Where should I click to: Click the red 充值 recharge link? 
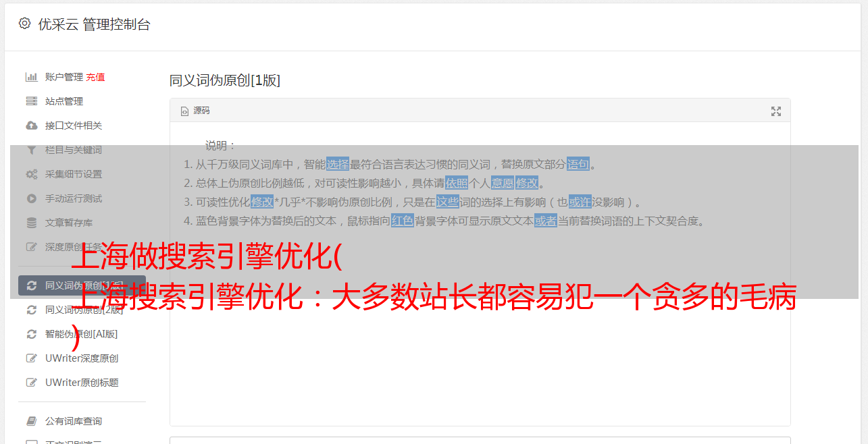[95, 77]
